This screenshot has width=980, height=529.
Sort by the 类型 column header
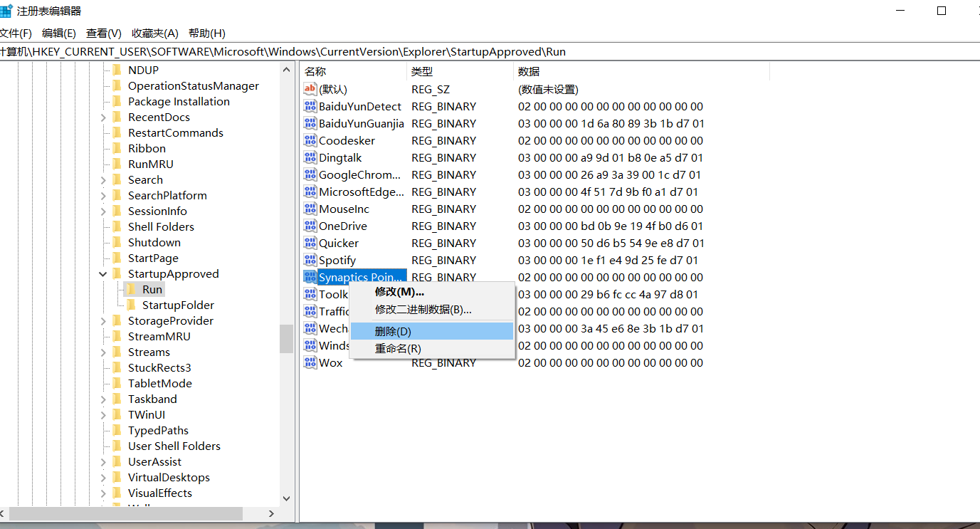tap(460, 71)
